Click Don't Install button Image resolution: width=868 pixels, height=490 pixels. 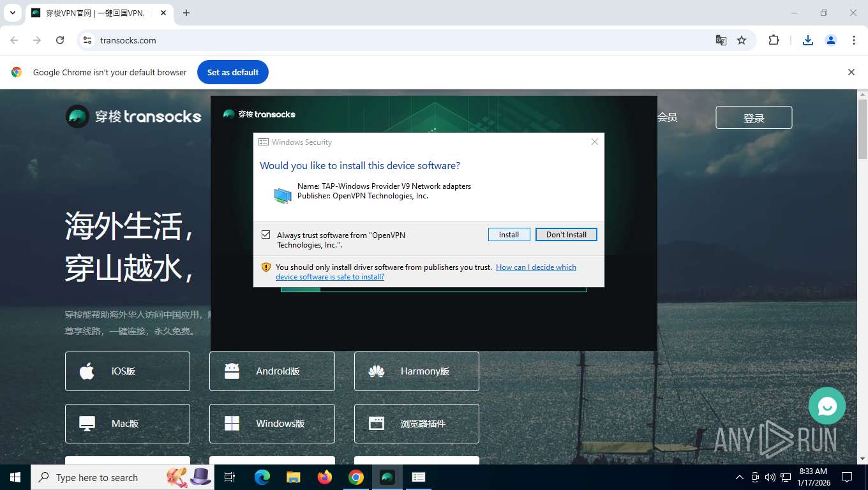566,235
